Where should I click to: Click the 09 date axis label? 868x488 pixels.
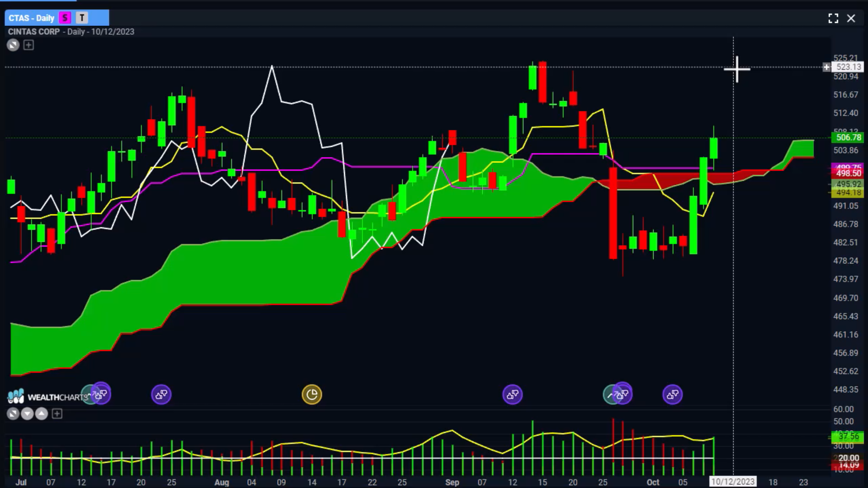[x=281, y=482]
